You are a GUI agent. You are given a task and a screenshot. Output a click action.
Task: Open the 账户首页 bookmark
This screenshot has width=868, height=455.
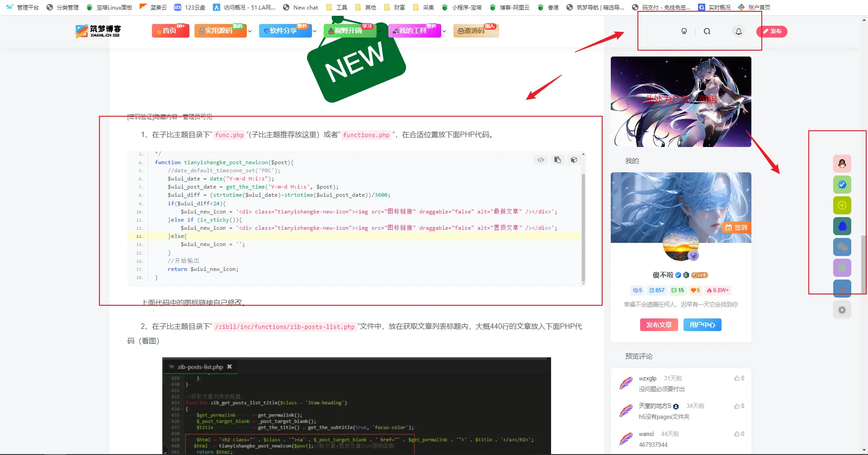754,7
